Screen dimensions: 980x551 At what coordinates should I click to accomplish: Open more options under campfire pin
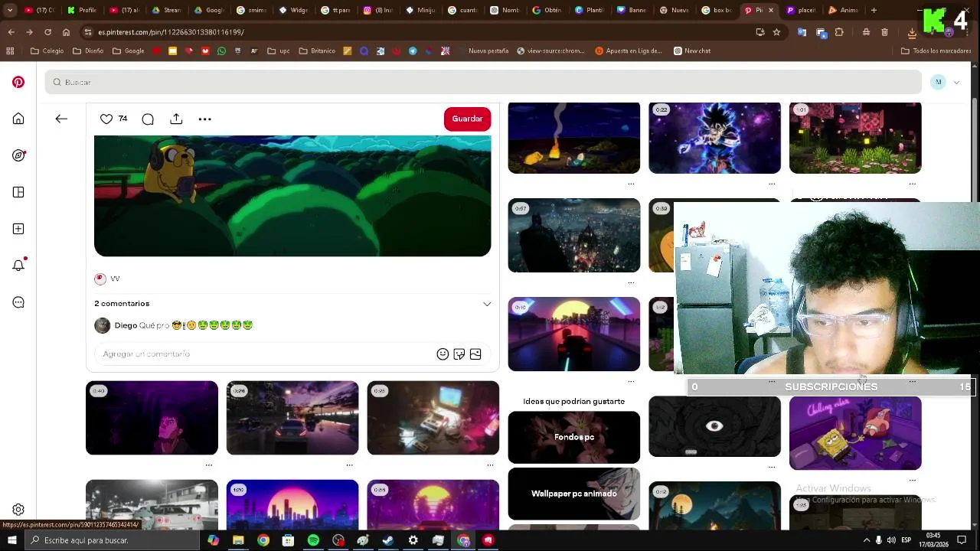(x=631, y=184)
